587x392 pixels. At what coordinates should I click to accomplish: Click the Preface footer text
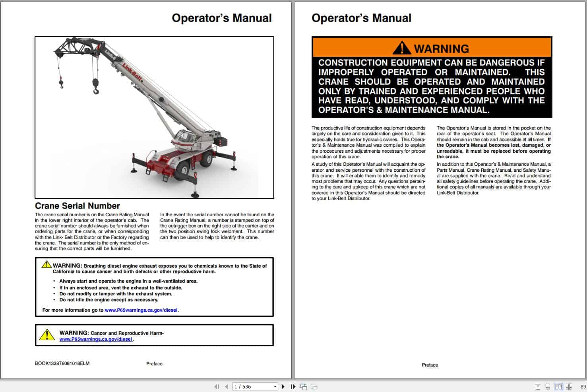pyautogui.click(x=154, y=363)
